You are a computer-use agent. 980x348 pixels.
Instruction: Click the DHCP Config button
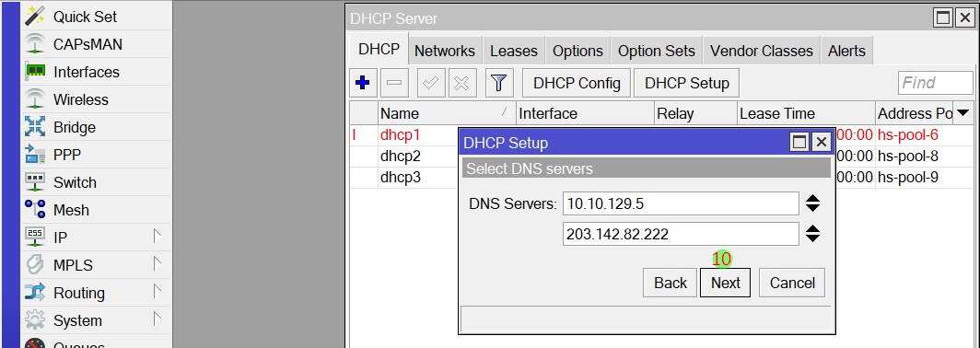click(x=577, y=83)
